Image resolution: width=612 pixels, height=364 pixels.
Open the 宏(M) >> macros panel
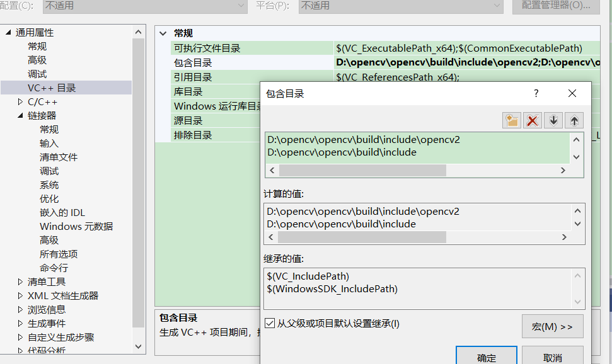(553, 327)
